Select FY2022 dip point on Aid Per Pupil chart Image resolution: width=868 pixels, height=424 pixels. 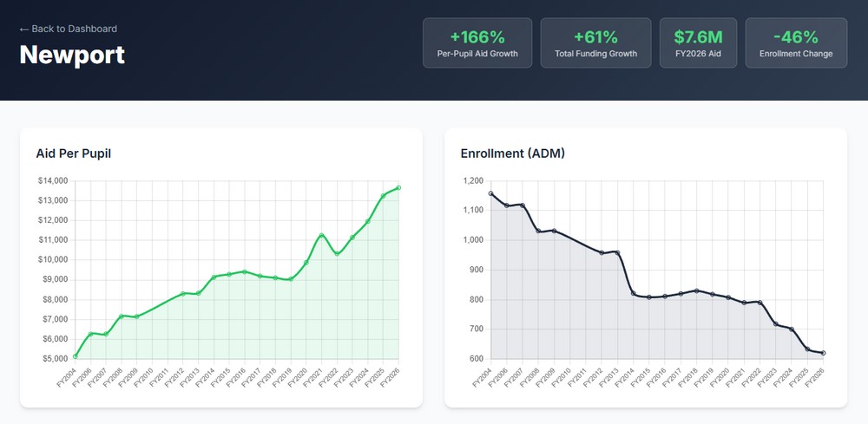(337, 253)
